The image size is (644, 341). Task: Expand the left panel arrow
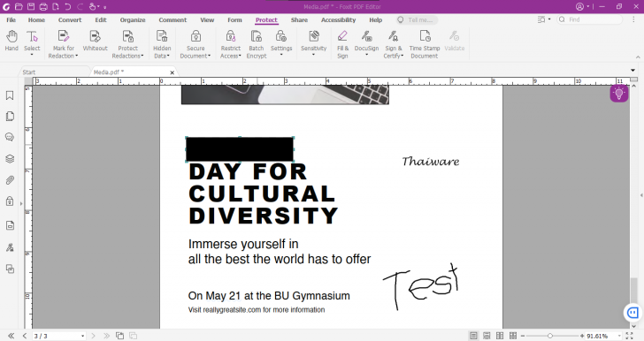[21, 203]
